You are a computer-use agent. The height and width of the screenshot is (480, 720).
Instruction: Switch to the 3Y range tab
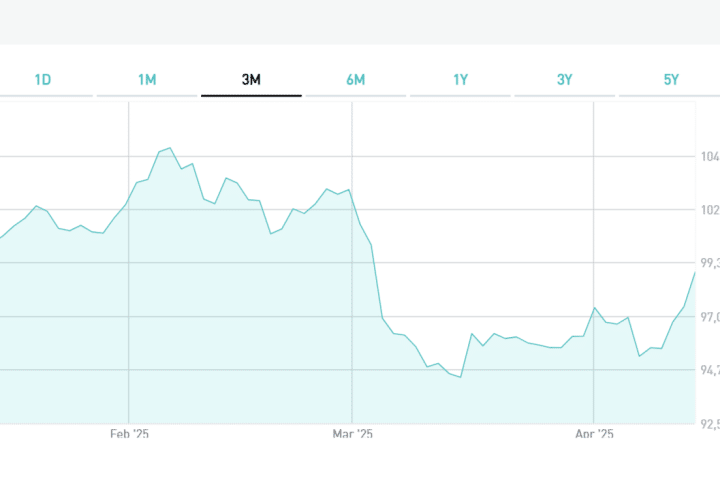[x=564, y=80]
